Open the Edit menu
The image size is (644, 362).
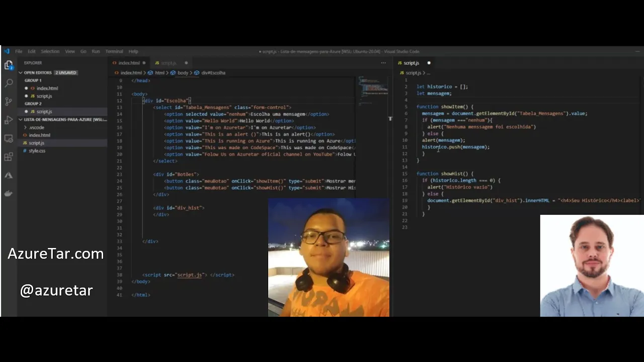[32, 51]
